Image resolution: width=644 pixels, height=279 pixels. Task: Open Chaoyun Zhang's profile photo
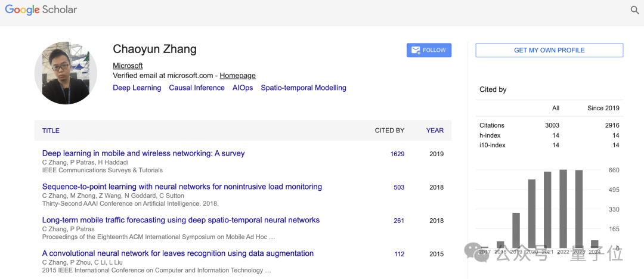pyautogui.click(x=66, y=73)
